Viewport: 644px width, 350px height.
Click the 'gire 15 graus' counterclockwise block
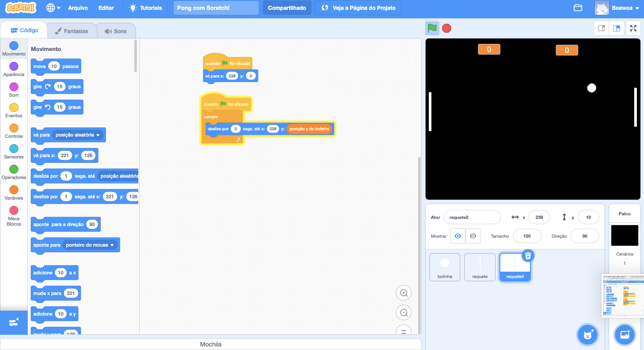point(57,107)
